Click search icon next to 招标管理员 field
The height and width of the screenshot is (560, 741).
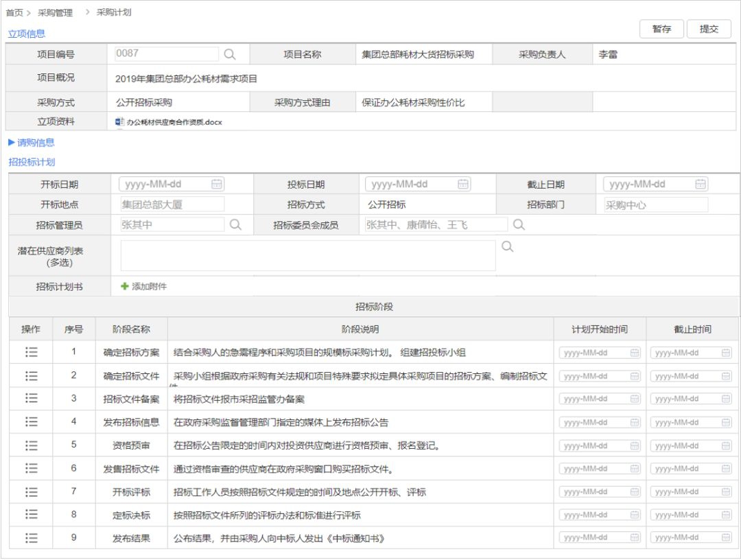[235, 224]
